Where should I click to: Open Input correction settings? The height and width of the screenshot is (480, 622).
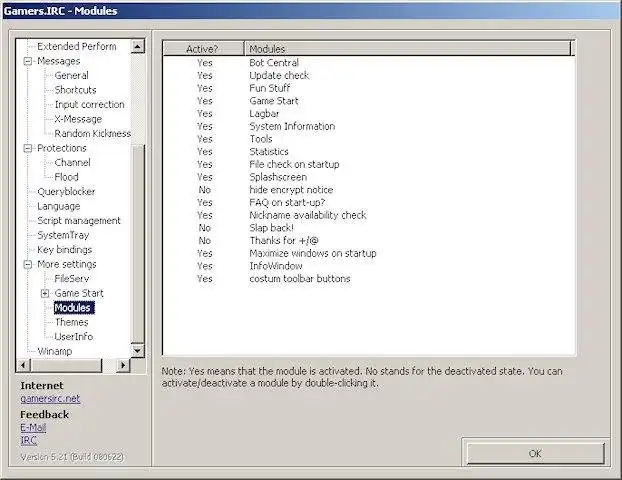point(89,105)
